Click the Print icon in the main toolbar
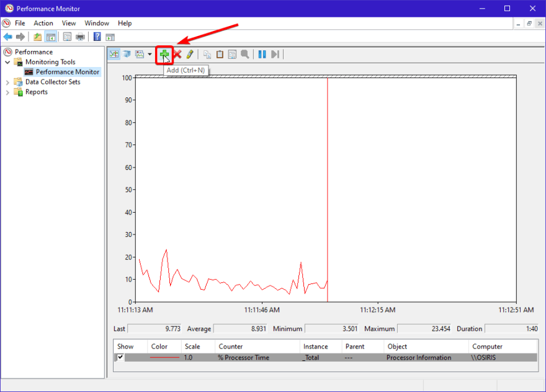The width and height of the screenshot is (546, 392). (x=80, y=37)
